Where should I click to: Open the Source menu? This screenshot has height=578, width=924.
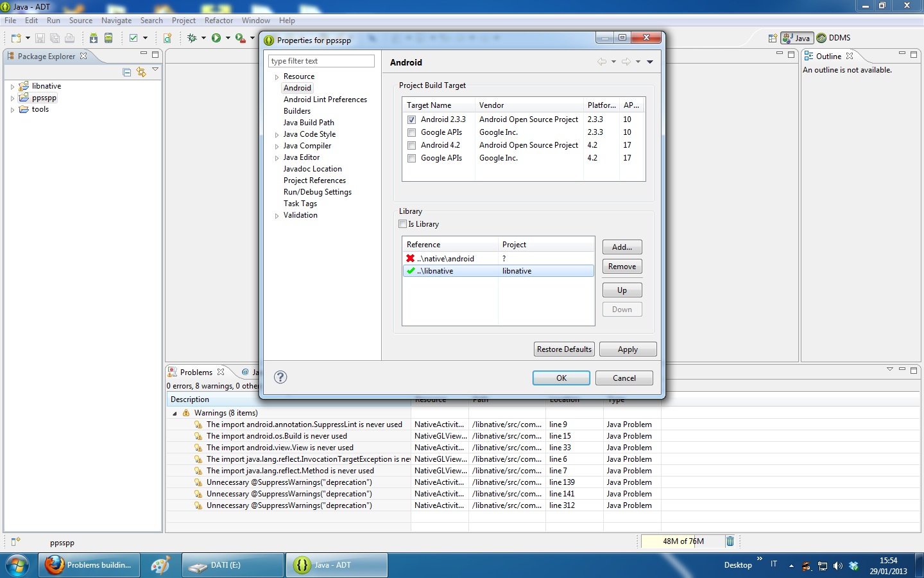(x=81, y=21)
